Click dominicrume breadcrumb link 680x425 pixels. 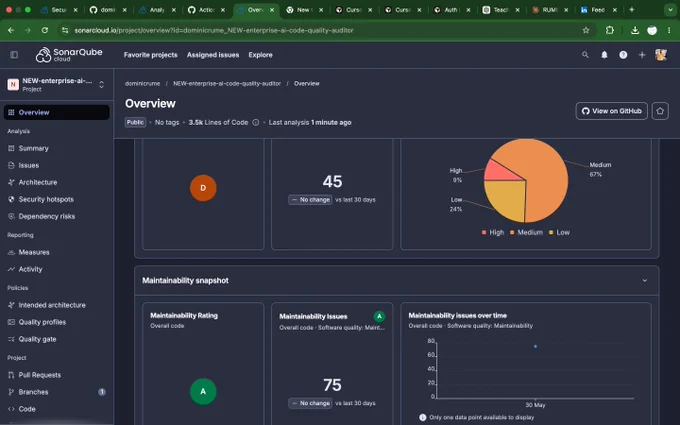click(x=142, y=83)
